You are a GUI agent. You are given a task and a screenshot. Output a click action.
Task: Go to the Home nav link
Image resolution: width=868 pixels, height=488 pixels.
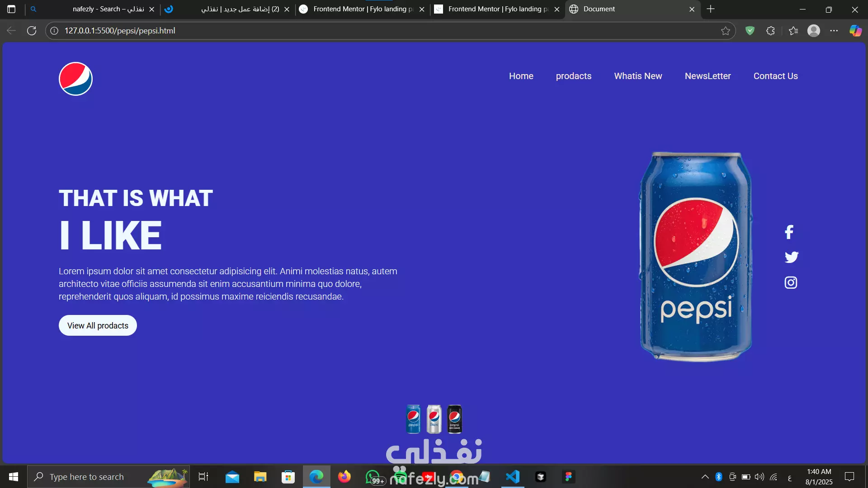point(521,76)
